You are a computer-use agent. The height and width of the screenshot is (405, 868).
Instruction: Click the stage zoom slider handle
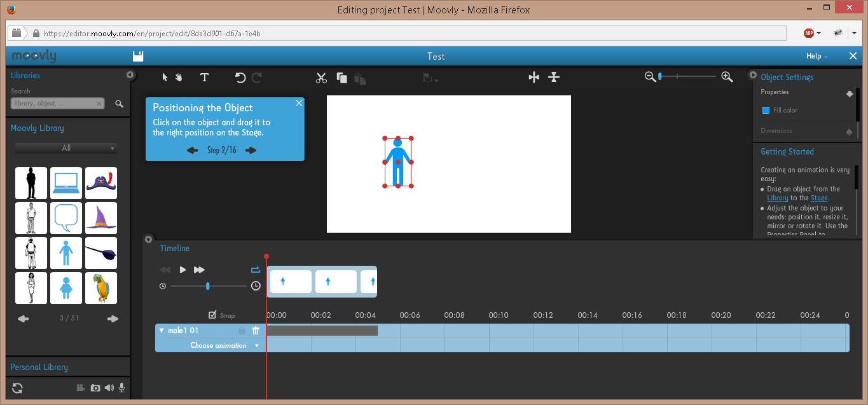tap(660, 76)
